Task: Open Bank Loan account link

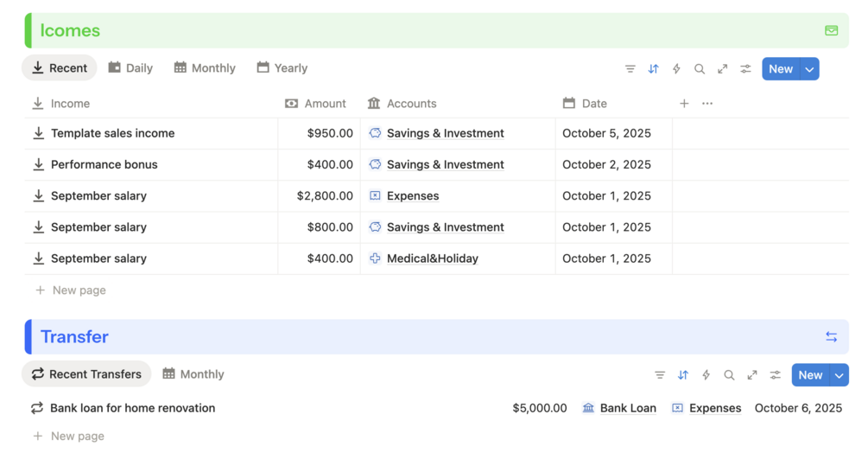Action: (627, 408)
